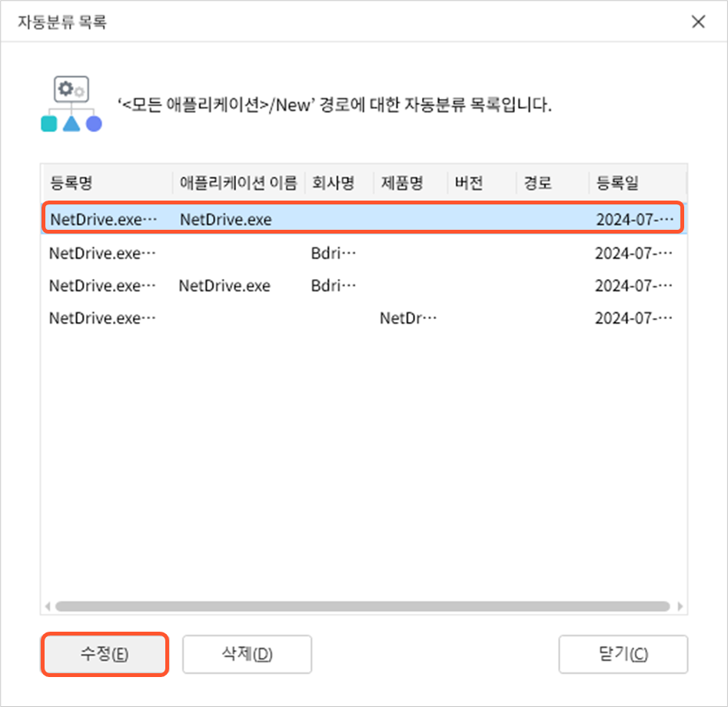Click Bdri… in the row that has NetDrive.exe application
Screen dimensions: 728x707
[334, 286]
